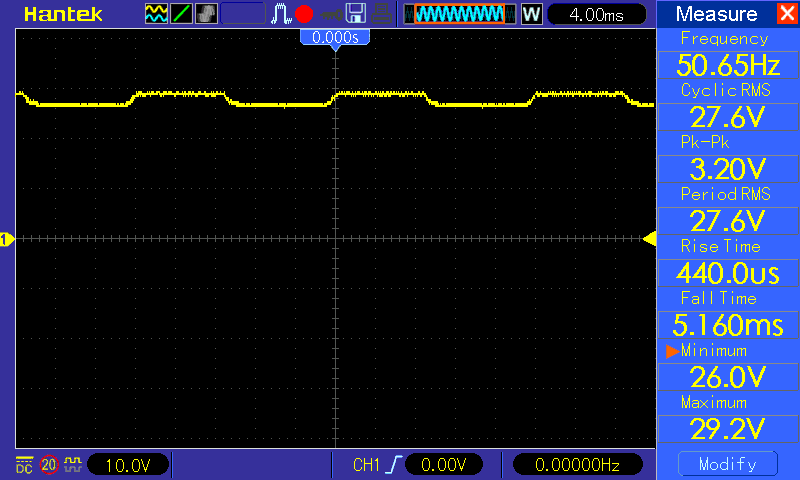Viewport: 800px width, 480px height.
Task: Select the Fall Time 5.160ms measurement
Action: 728,313
